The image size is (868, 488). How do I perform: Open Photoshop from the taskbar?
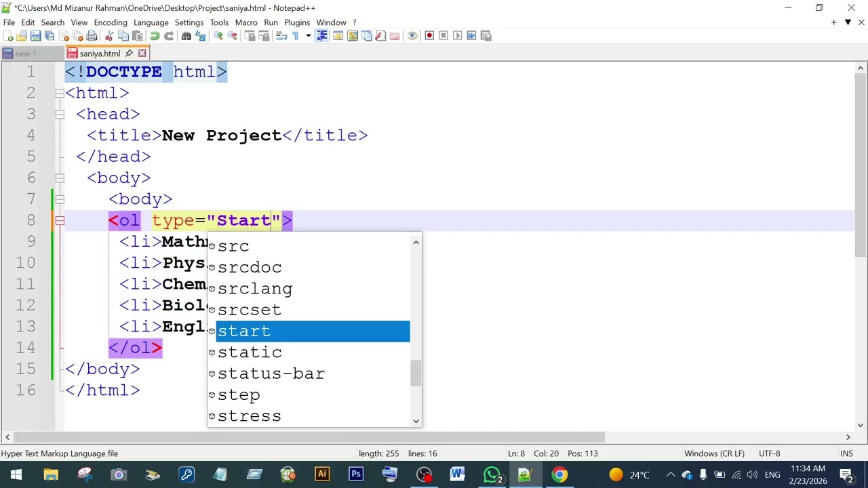coord(356,474)
